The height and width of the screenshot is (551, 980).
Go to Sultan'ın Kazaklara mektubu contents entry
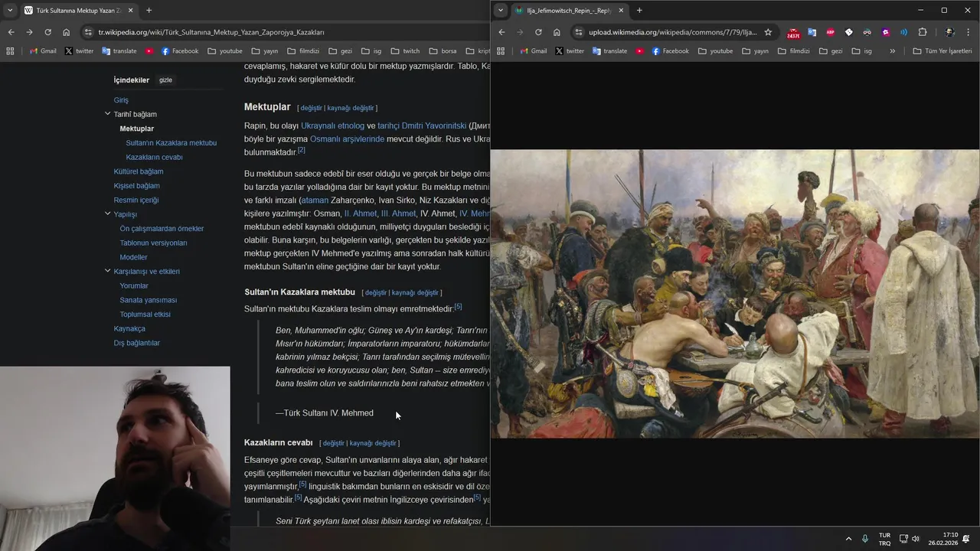pos(171,143)
